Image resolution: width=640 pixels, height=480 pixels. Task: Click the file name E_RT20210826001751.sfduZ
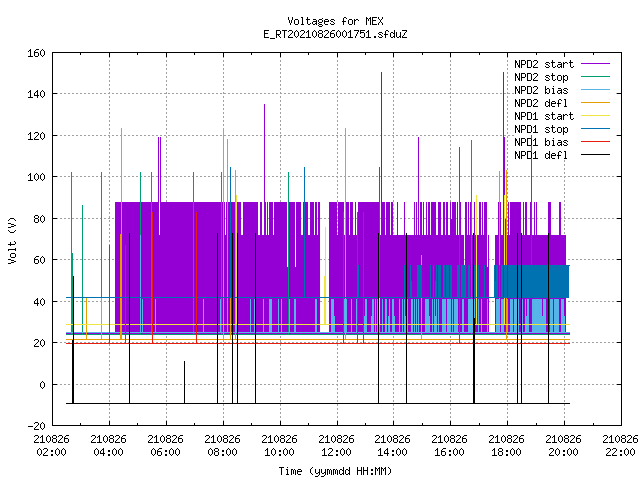pyautogui.click(x=336, y=34)
